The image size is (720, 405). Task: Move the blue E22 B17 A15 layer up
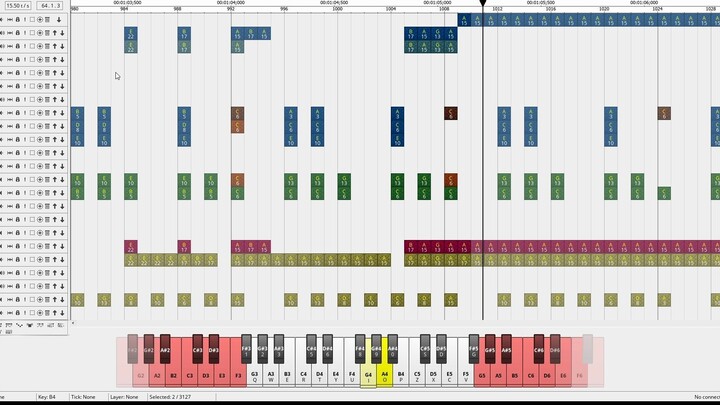55,33
